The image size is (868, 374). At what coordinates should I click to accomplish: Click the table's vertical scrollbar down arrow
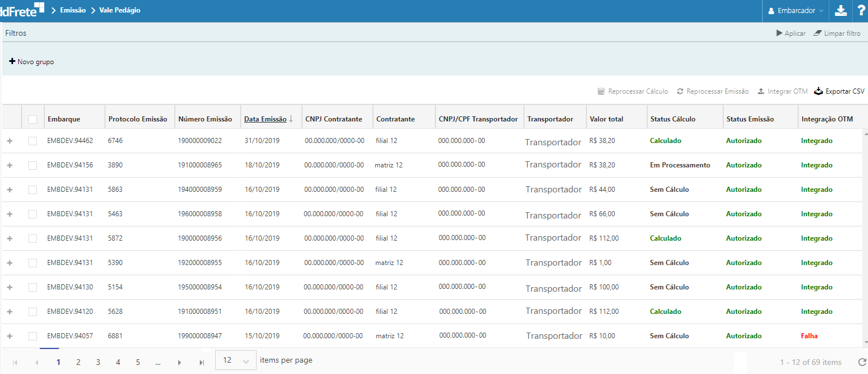pos(865,342)
